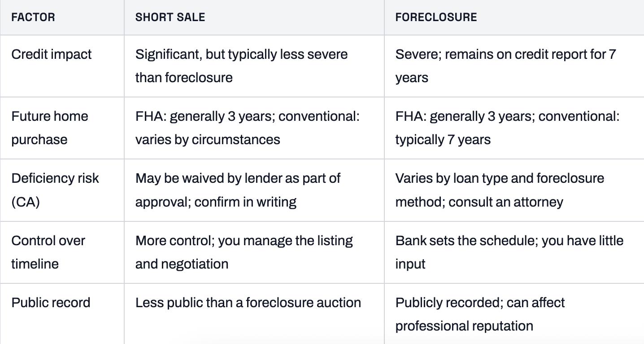
Task: Click the 'Publicly recorded; can affect' cell
Action: pos(514,313)
